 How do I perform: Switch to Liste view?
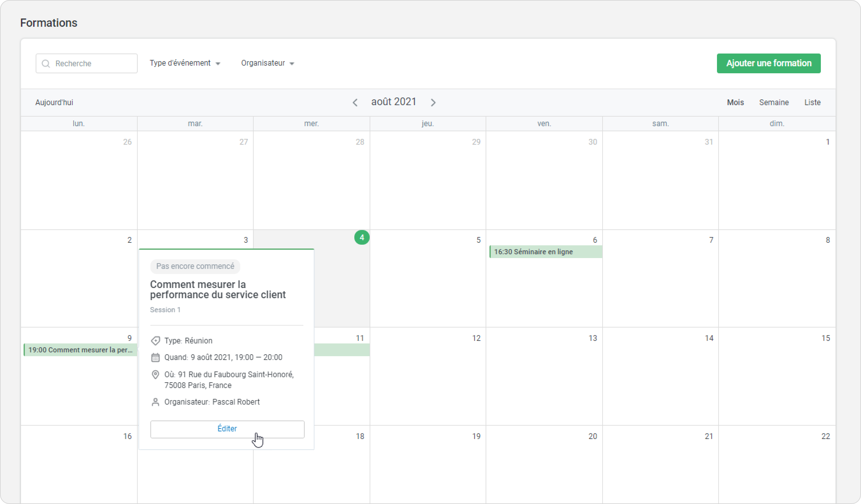point(812,103)
